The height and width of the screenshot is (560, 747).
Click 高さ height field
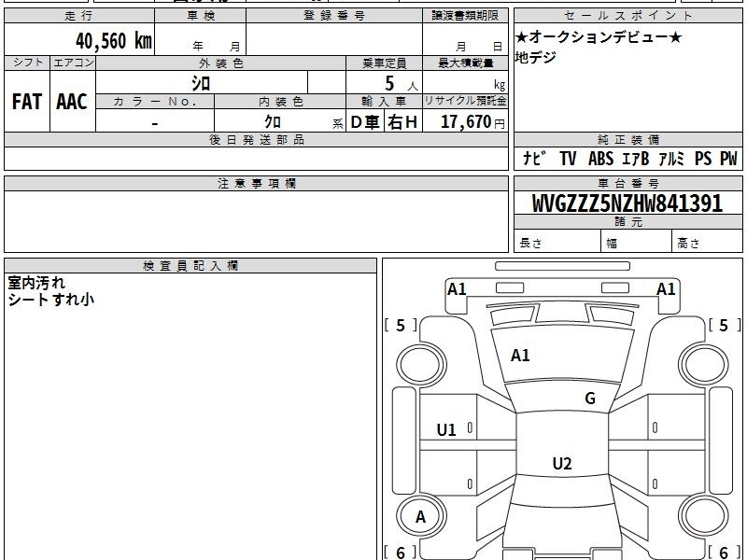tap(708, 243)
